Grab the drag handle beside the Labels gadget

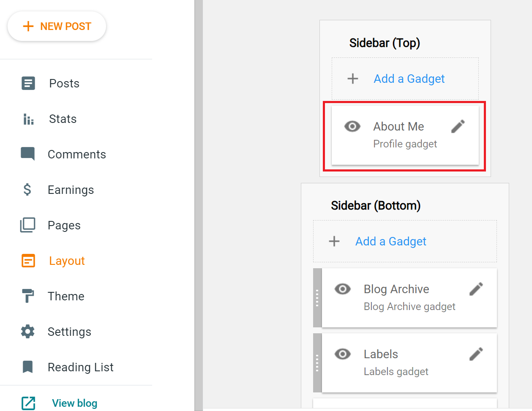pyautogui.click(x=317, y=362)
